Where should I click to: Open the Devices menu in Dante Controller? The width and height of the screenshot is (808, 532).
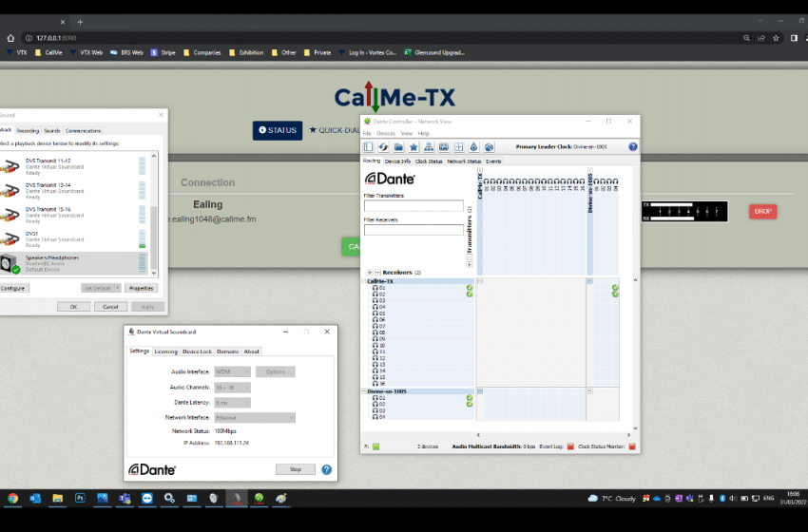pos(385,133)
